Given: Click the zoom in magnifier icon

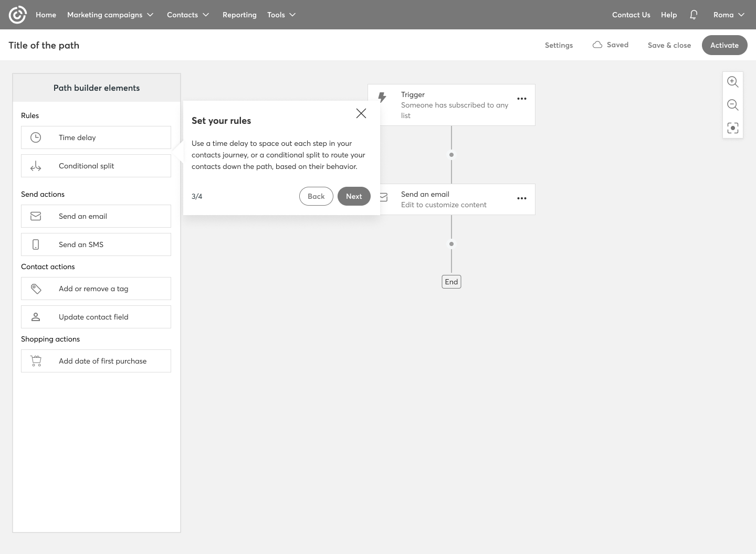Looking at the screenshot, I should pyautogui.click(x=732, y=82).
